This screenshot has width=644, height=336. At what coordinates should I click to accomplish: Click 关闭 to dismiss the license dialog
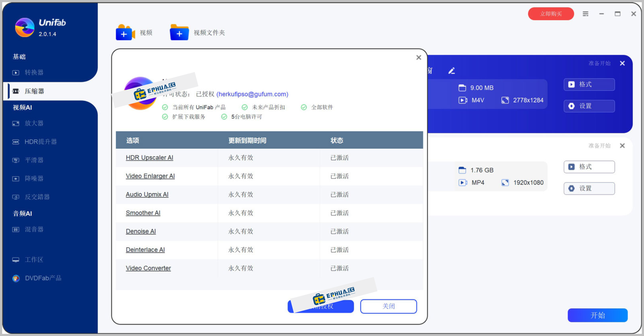(x=388, y=306)
